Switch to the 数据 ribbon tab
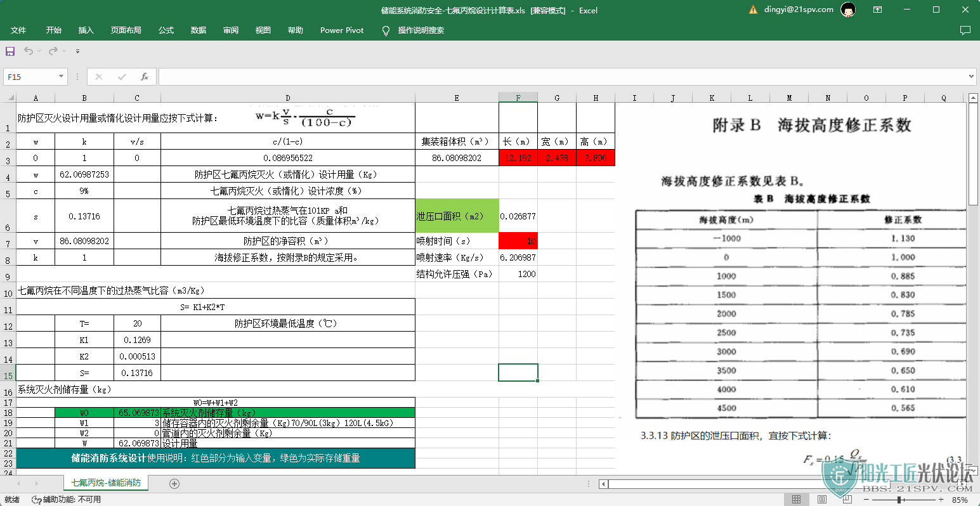 pos(199,30)
